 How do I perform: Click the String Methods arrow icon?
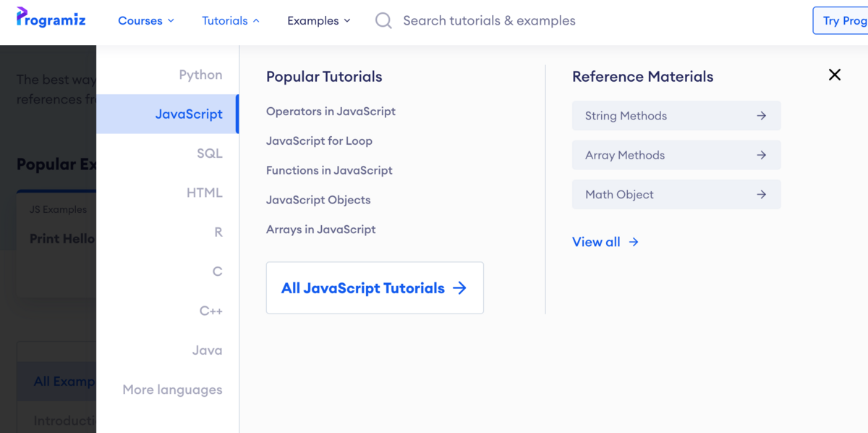click(x=761, y=116)
